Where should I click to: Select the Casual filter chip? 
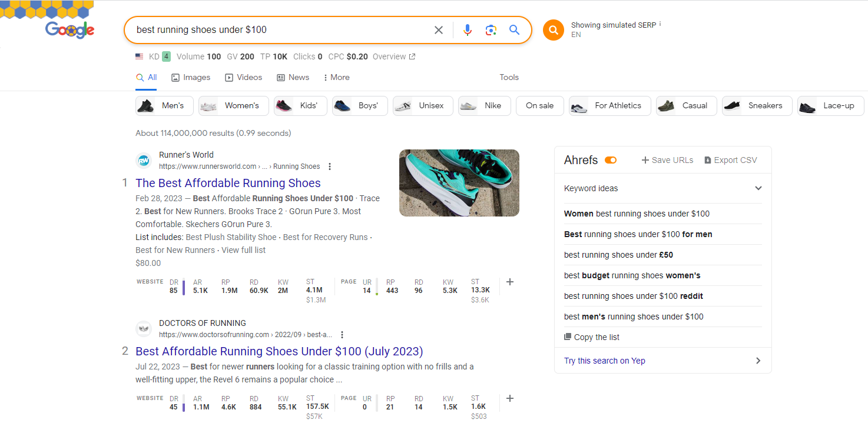click(687, 106)
